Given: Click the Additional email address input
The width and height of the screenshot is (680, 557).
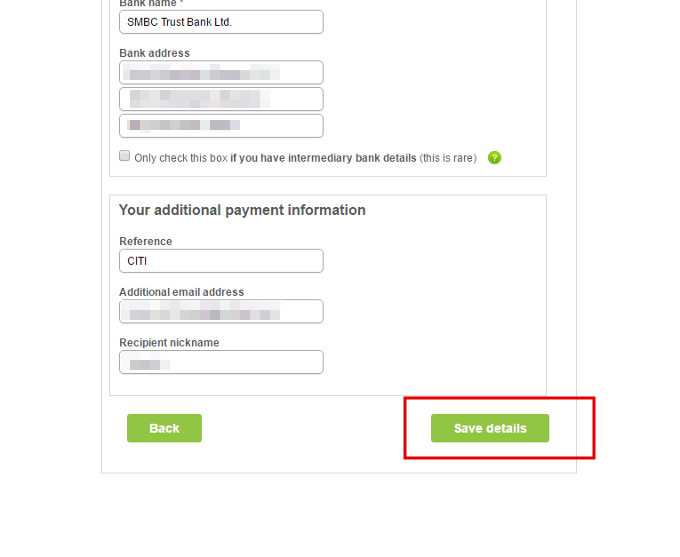Looking at the screenshot, I should pos(221,312).
